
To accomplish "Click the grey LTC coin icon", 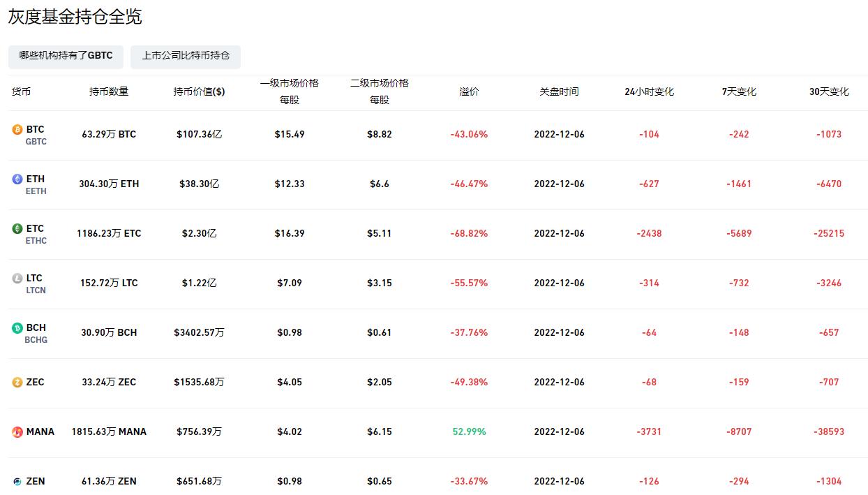I will [17, 278].
